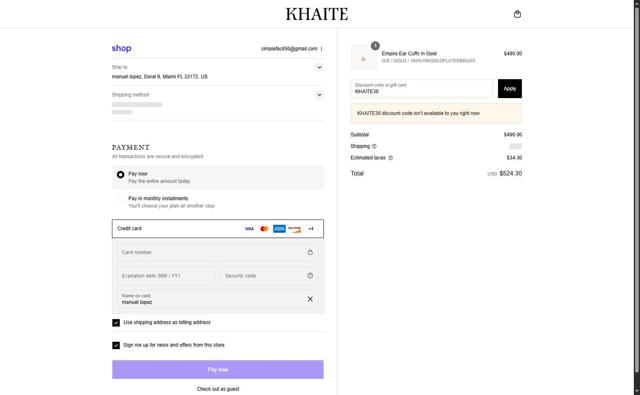This screenshot has width=640, height=395.
Task: Click the Discount code or gift card field
Action: (421, 89)
